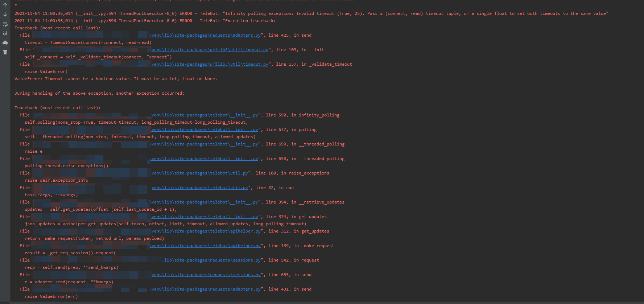The height and width of the screenshot is (304, 644).
Task: Open telebot __init__.py link at line 590
Action: (205, 115)
